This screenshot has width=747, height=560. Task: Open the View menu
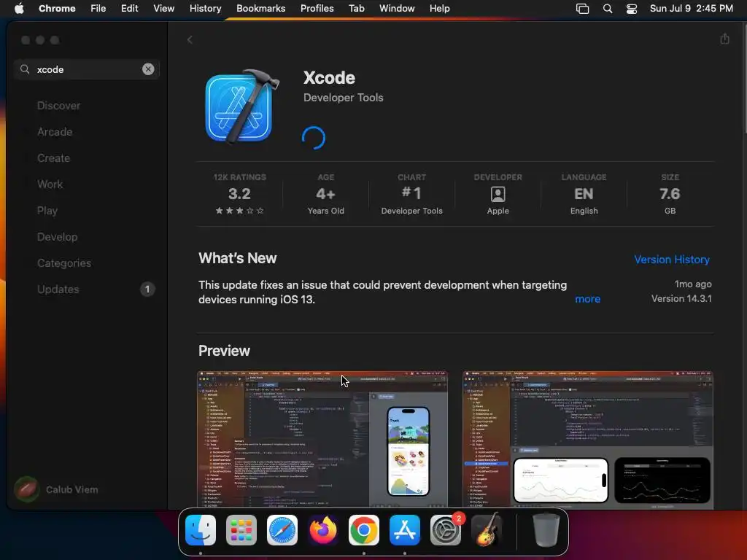point(163,8)
